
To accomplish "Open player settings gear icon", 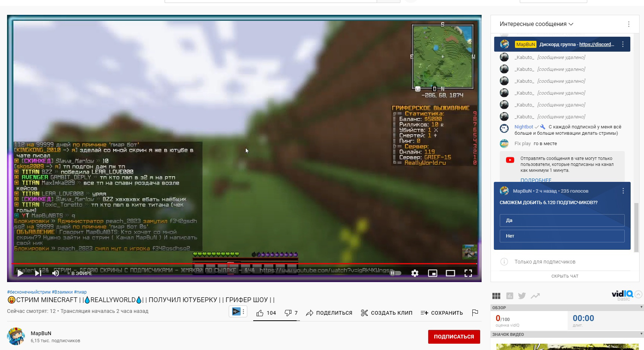I will click(415, 273).
